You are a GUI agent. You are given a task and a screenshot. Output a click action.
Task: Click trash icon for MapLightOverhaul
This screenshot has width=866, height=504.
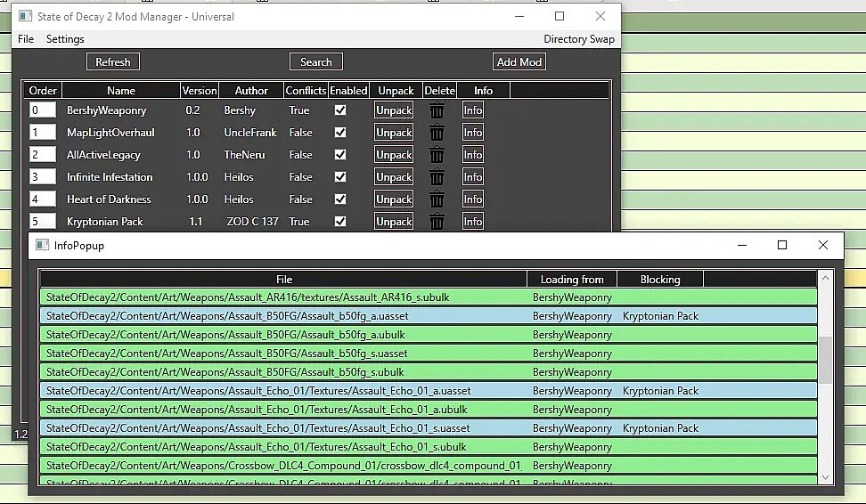(437, 133)
